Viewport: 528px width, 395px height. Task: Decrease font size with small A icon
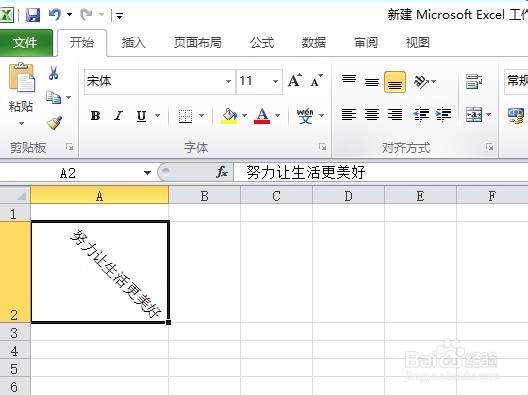point(316,81)
